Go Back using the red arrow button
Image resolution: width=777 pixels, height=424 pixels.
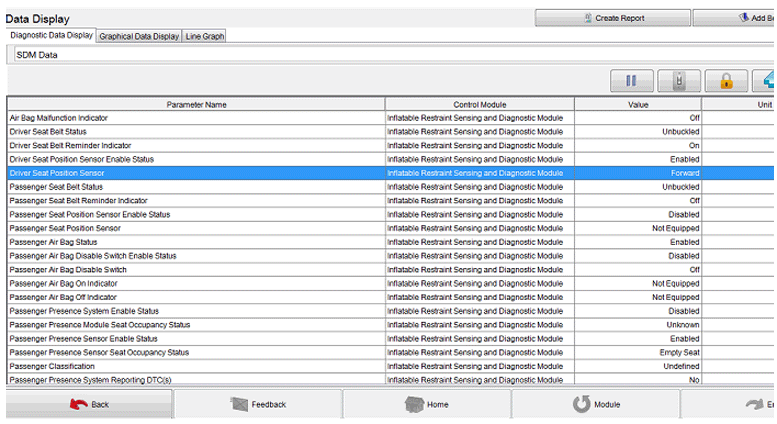[x=89, y=404]
